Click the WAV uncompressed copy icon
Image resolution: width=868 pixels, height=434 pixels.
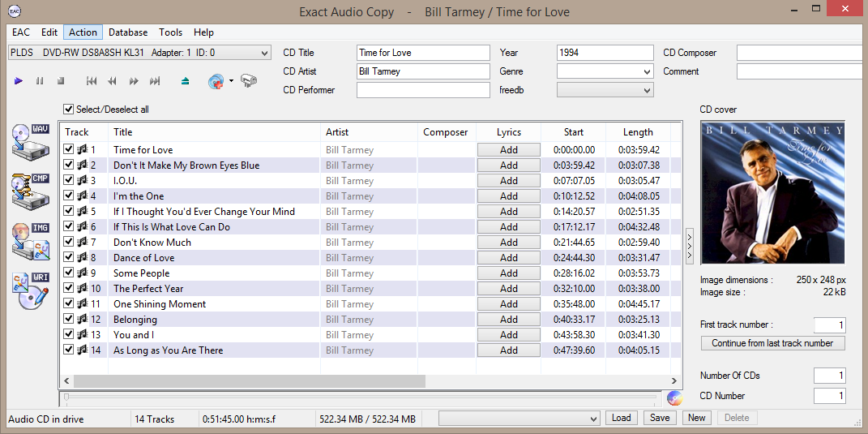pos(30,142)
